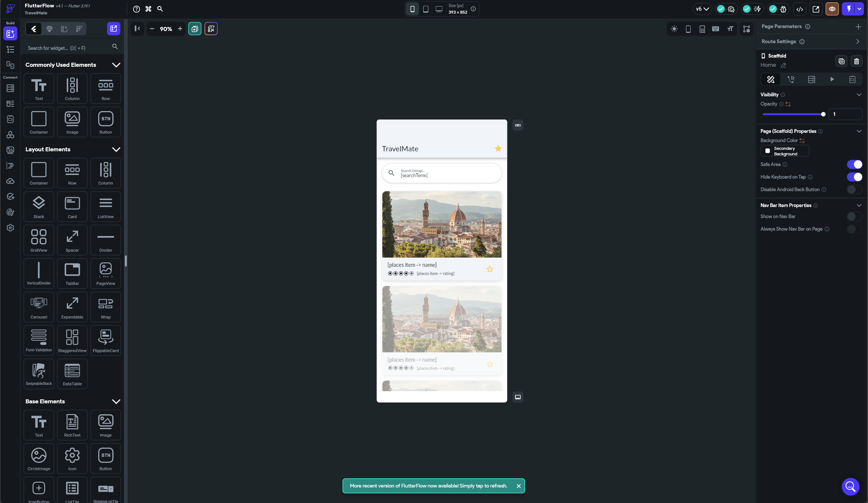The image size is (868, 503).
Task: Select the StaggeredView layout widget
Action: coord(72,341)
